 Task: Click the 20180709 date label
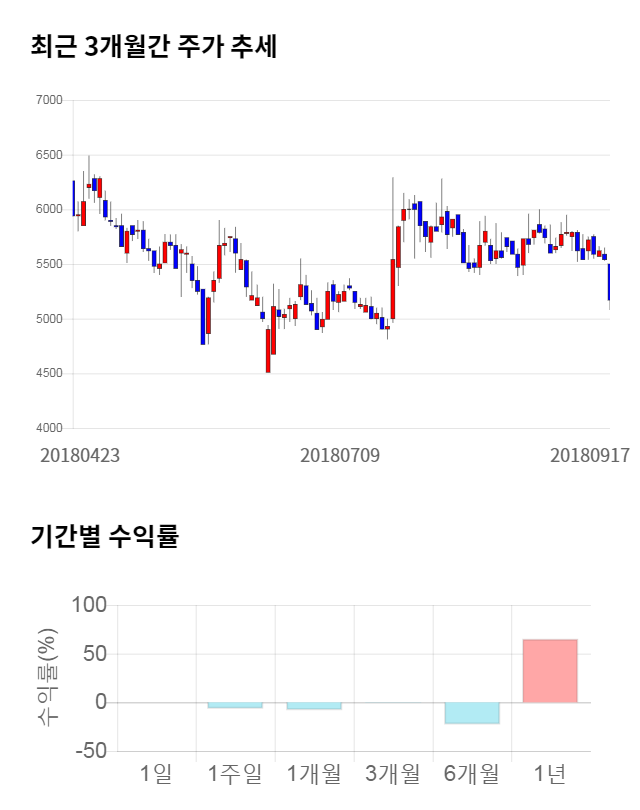pyautogui.click(x=340, y=454)
